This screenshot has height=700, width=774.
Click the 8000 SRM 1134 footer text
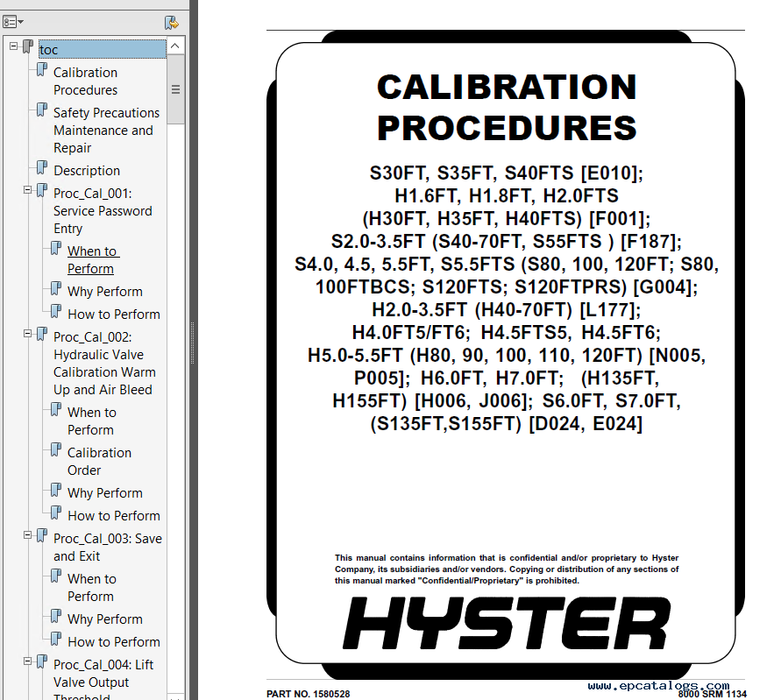coord(712,695)
